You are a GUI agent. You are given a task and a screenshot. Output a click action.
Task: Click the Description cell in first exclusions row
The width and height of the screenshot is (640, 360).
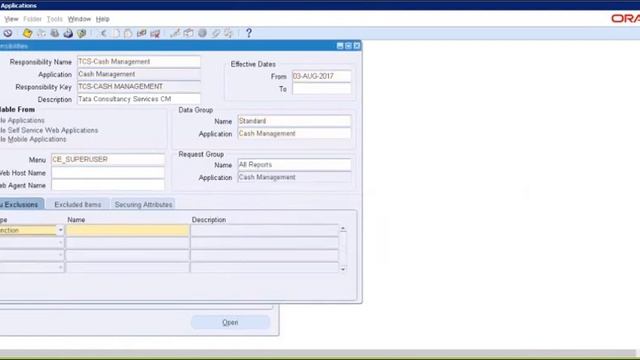[x=264, y=231]
